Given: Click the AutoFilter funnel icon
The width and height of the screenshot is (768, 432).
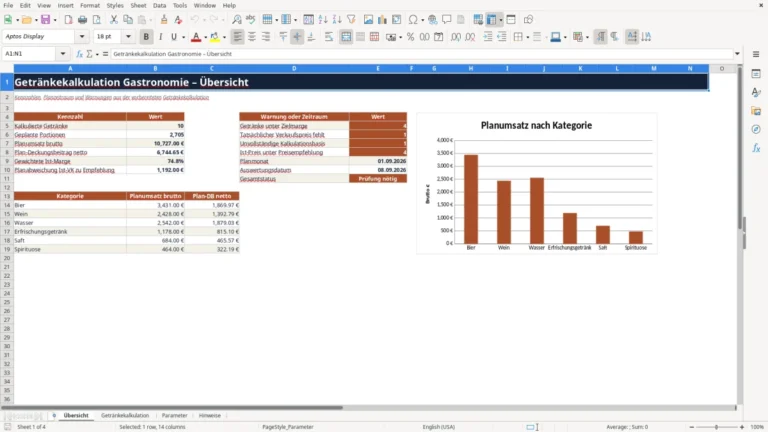Looking at the screenshot, I should click(x=351, y=20).
